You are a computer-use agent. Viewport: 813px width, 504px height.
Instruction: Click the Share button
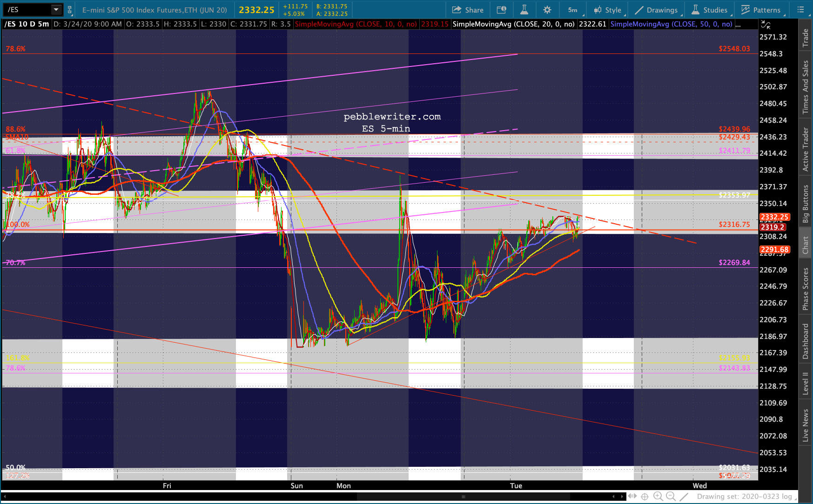click(x=468, y=10)
